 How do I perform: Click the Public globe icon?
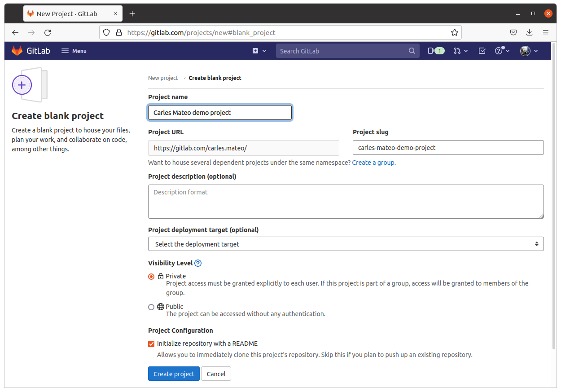(161, 307)
